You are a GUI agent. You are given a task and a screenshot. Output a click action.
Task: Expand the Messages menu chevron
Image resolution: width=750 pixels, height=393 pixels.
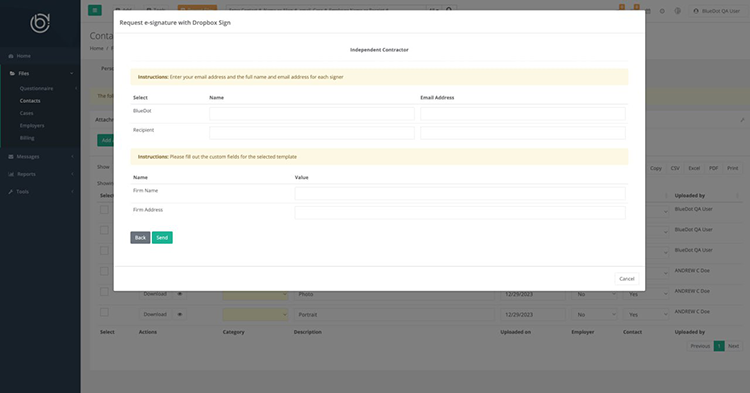72,156
